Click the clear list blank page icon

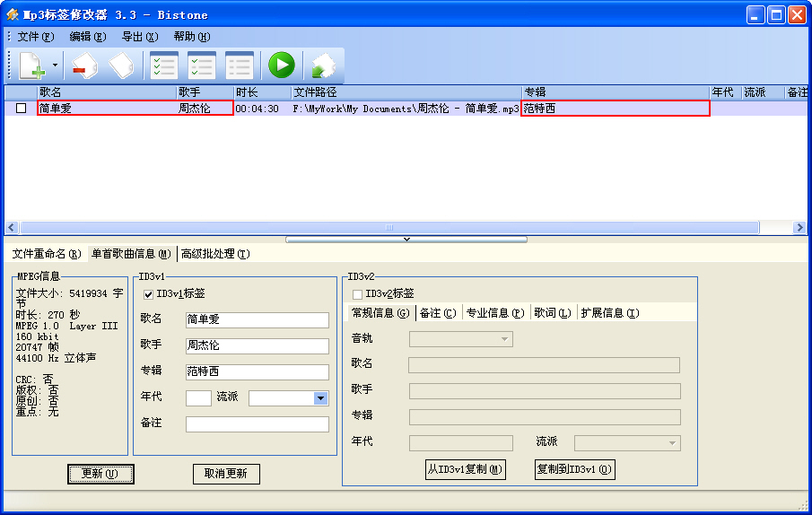121,65
